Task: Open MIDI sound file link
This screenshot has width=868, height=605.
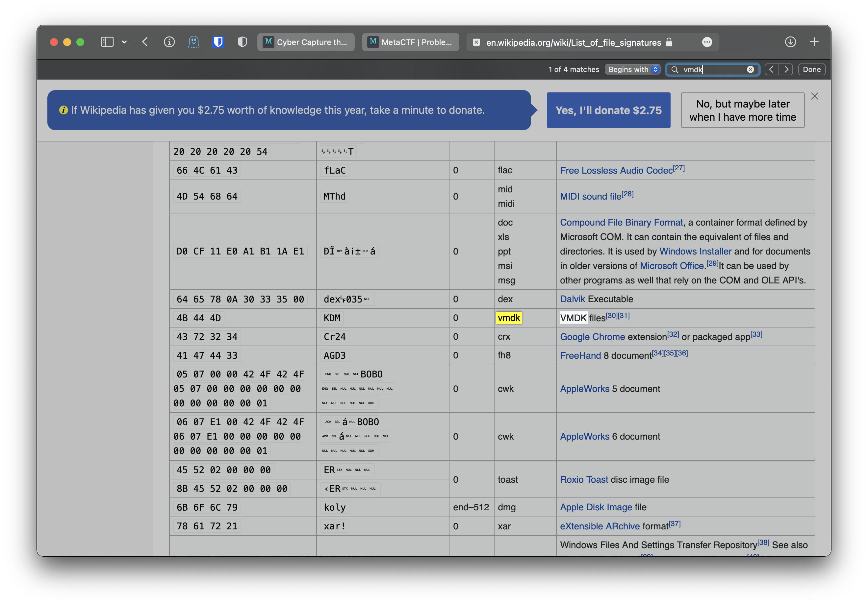Action: (x=591, y=197)
